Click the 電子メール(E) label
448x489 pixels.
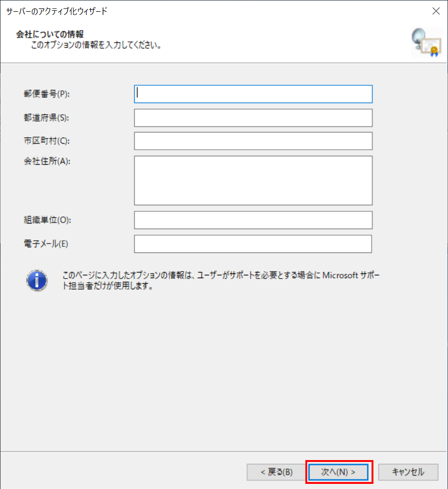pos(46,244)
